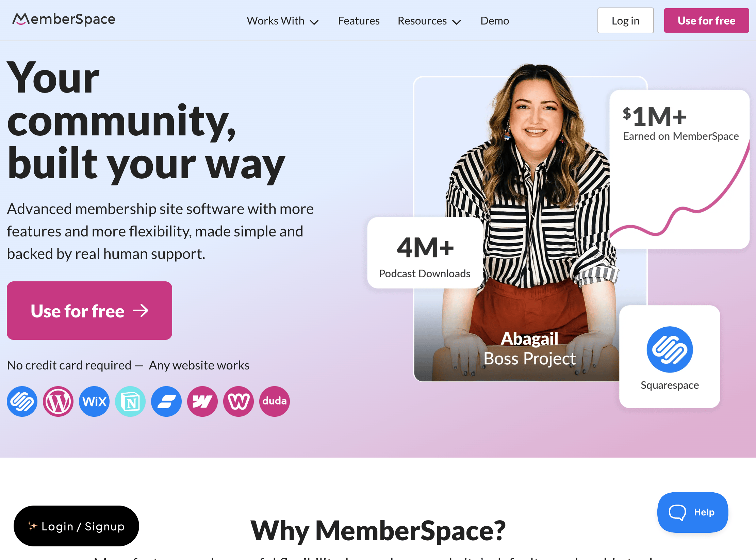Click the header Use for free button
The width and height of the screenshot is (756, 560).
706,20
